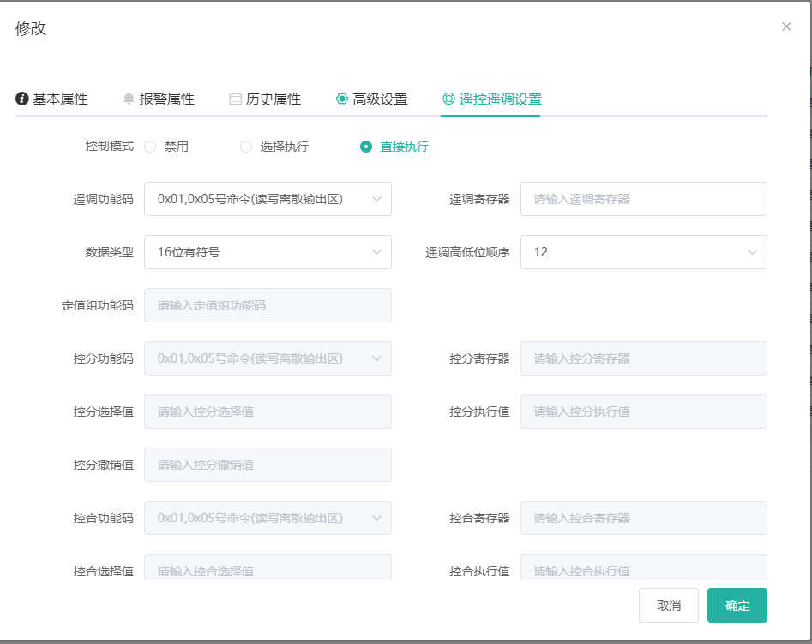Image resolution: width=812 pixels, height=644 pixels.
Task: Open the 遥调高低位顺序 dropdown showing 12
Action: (644, 252)
